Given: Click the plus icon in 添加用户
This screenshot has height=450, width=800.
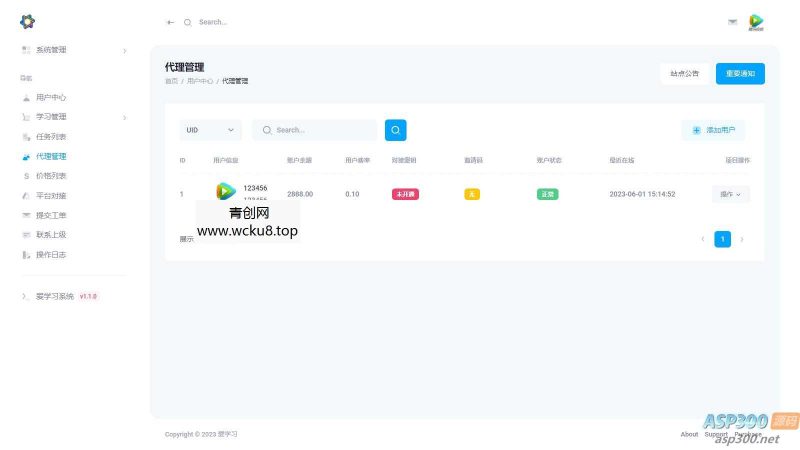Looking at the screenshot, I should tap(696, 130).
